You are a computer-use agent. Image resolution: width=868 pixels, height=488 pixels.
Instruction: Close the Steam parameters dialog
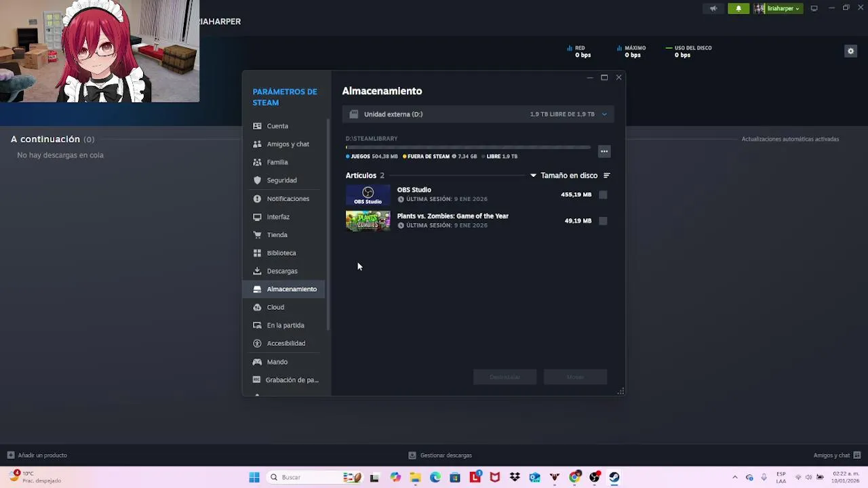618,77
